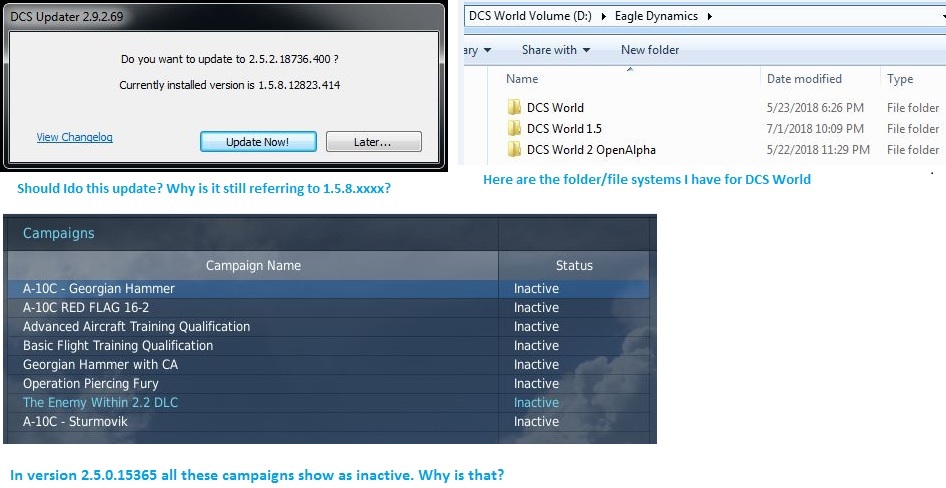The width and height of the screenshot is (946, 488).
Task: Select A-10C RED FLAG 16-2 campaign
Action: point(328,308)
